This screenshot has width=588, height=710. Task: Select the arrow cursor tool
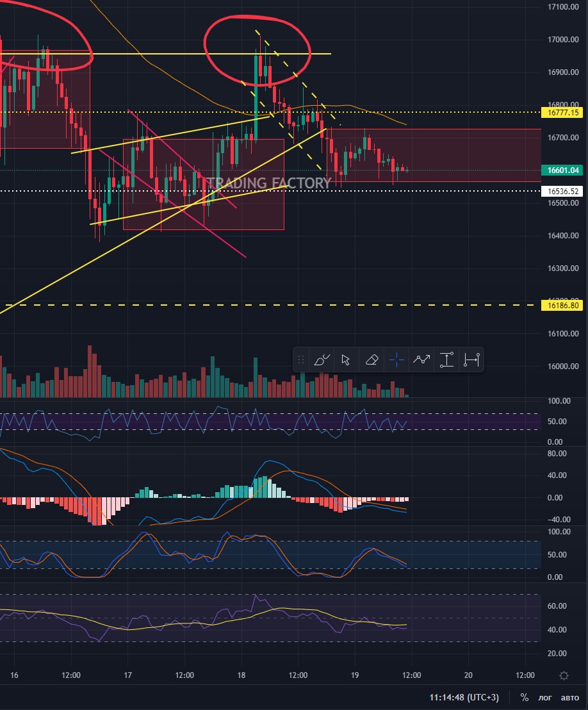pyautogui.click(x=346, y=360)
